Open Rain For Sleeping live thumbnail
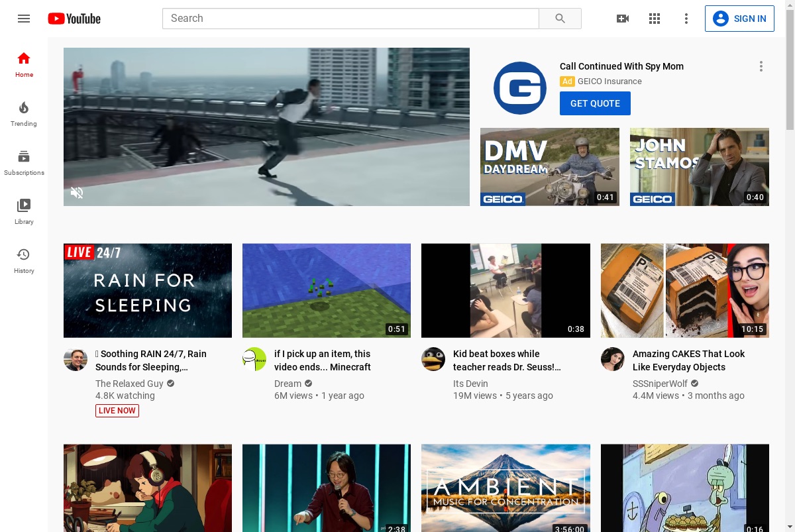This screenshot has height=532, width=795. click(148, 291)
